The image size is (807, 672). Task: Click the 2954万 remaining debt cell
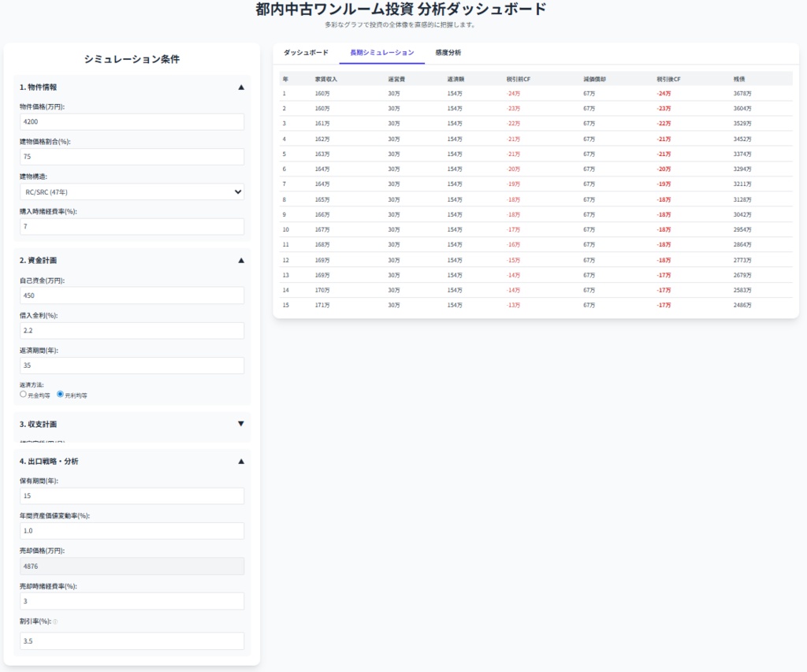(x=742, y=229)
